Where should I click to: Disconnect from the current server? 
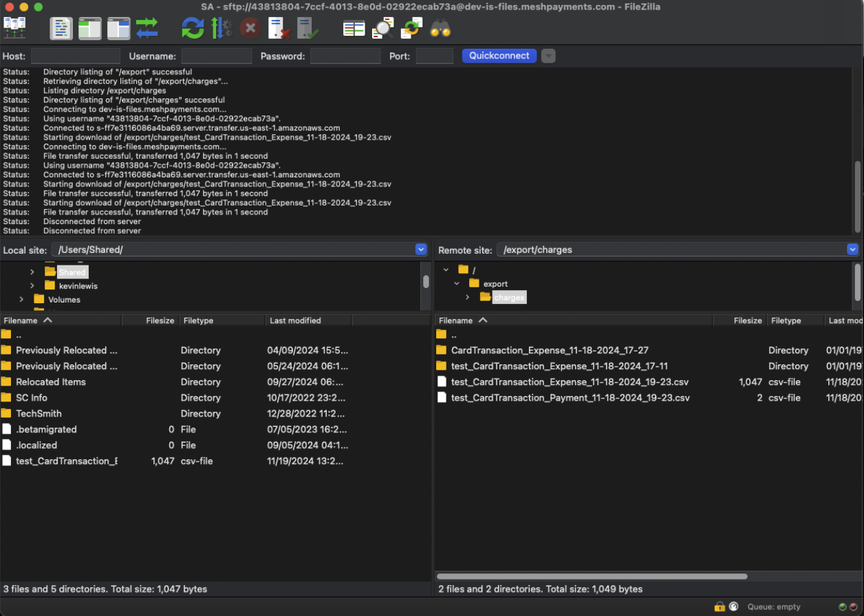coord(279,28)
